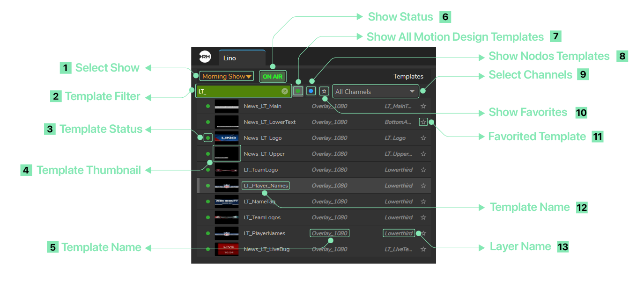Toggle Show All Motion Design Templates green dot

[x=298, y=91]
